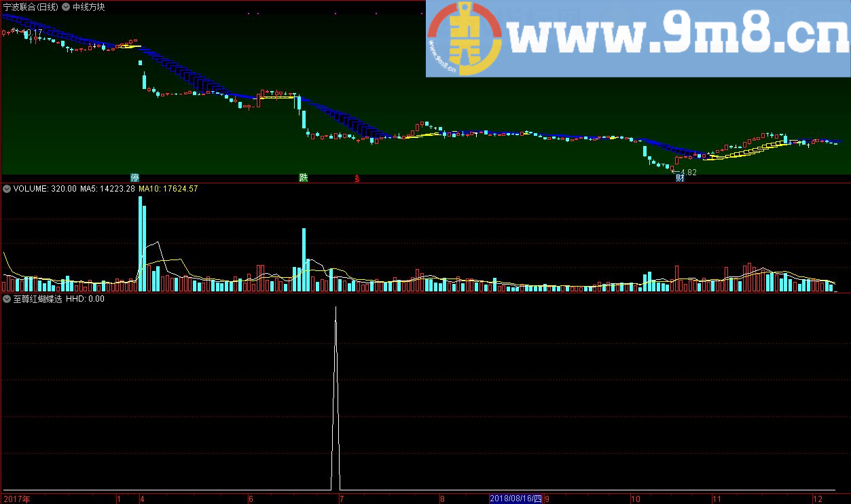Expand the 至尊红蝴蝶选 indicator dropdown arrow
851x504 pixels.
[x=7, y=299]
